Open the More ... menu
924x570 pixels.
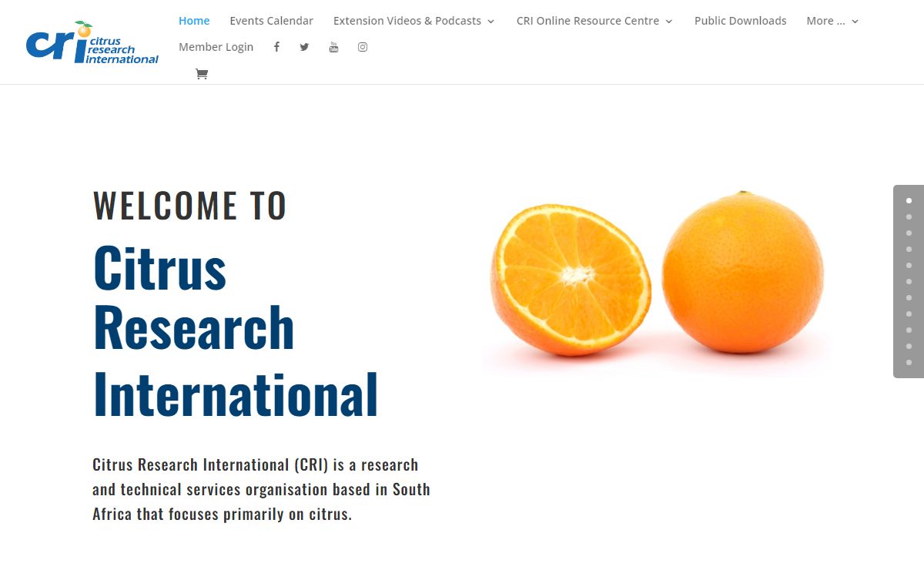pos(832,21)
